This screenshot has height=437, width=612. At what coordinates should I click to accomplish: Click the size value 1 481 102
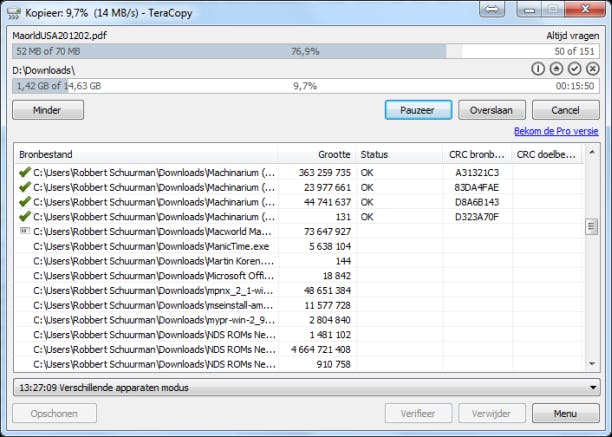(330, 335)
